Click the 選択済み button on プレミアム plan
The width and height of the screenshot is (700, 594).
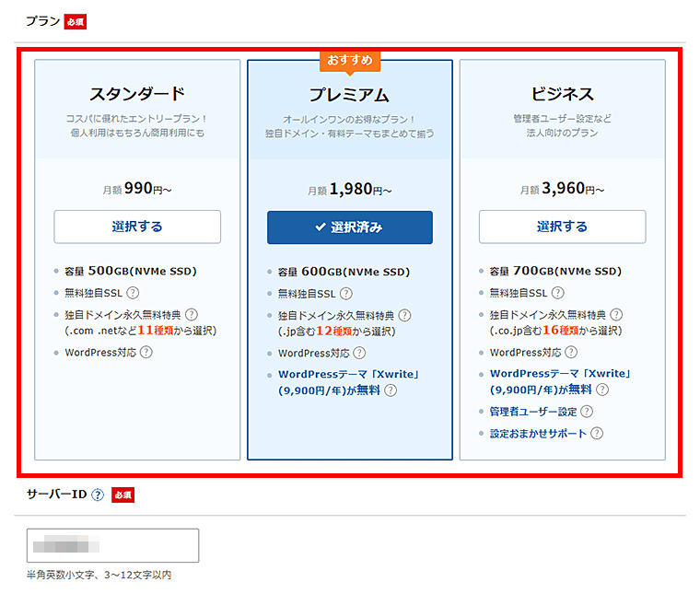coord(349,227)
